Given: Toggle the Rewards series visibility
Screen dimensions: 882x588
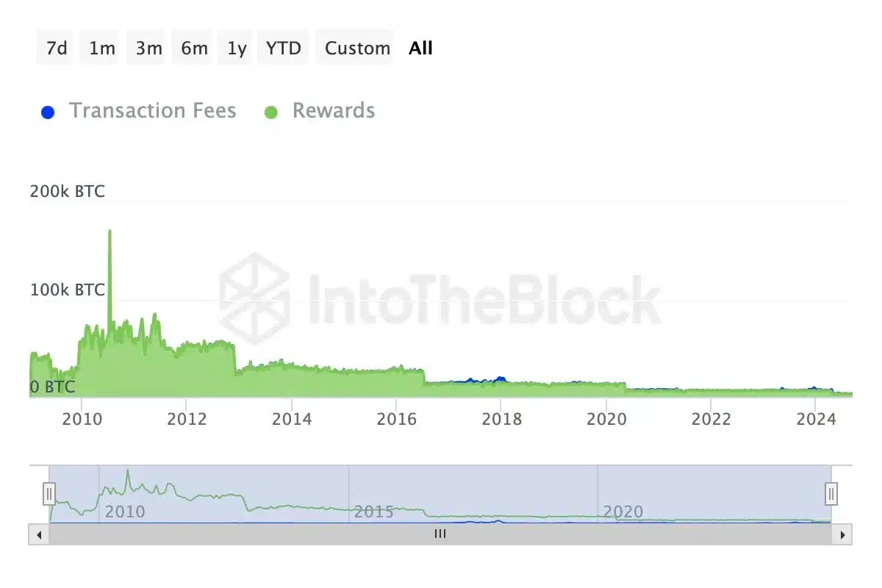Looking at the screenshot, I should [x=334, y=111].
